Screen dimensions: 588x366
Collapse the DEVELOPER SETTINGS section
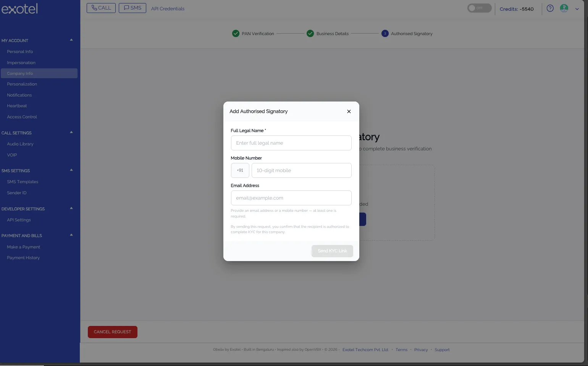[x=71, y=208]
